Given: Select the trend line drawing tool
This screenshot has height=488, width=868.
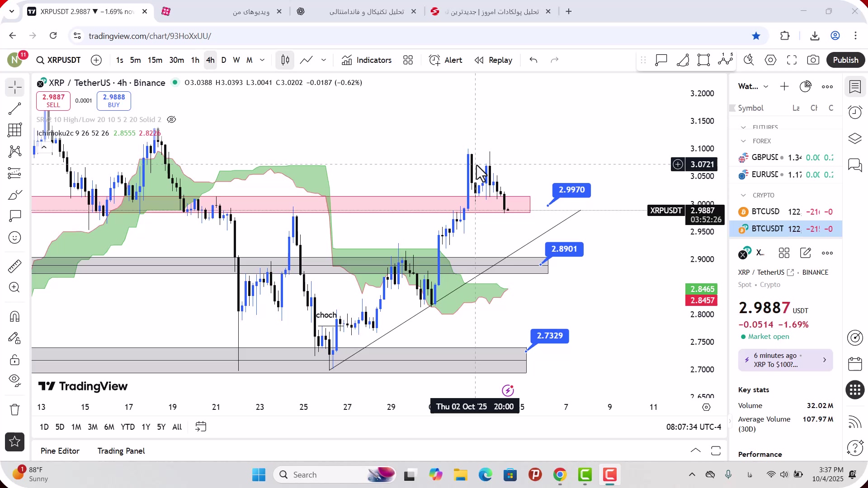Looking at the screenshot, I should tap(15, 108).
